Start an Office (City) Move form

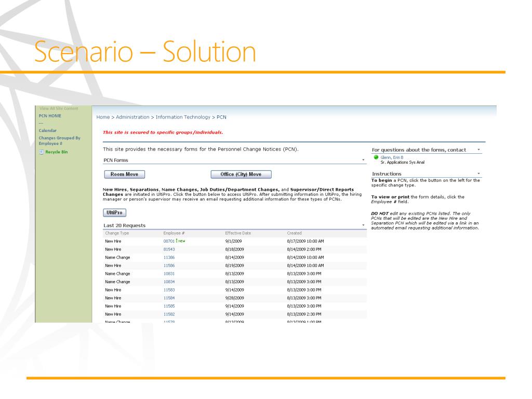click(x=241, y=175)
